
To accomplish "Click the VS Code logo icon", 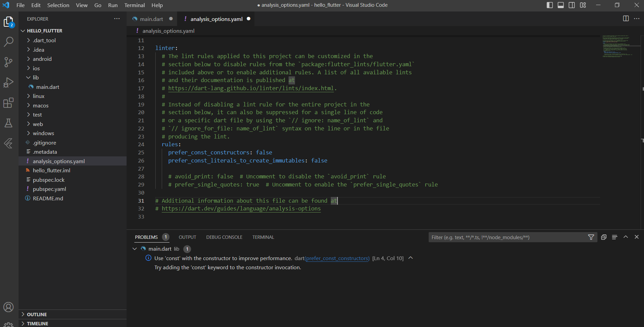I will click(x=6, y=5).
